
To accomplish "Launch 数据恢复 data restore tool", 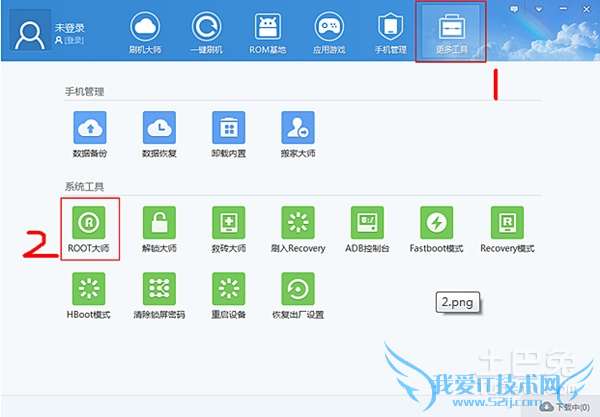I will (x=159, y=135).
